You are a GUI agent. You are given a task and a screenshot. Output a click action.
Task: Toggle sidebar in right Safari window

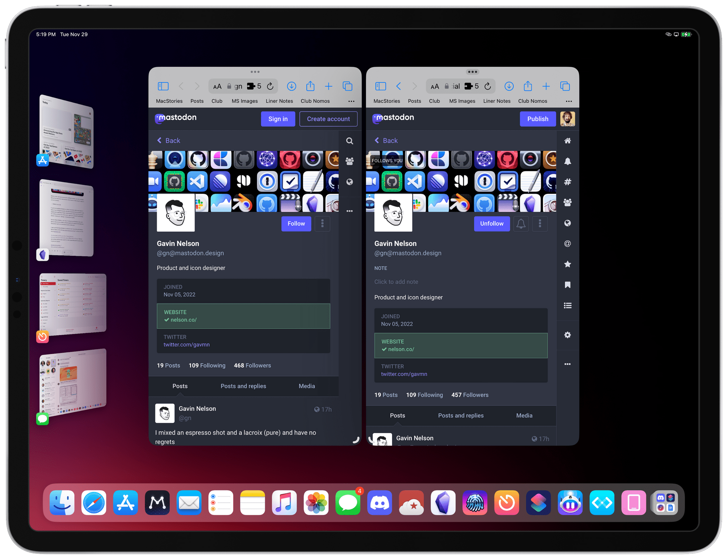pyautogui.click(x=381, y=86)
